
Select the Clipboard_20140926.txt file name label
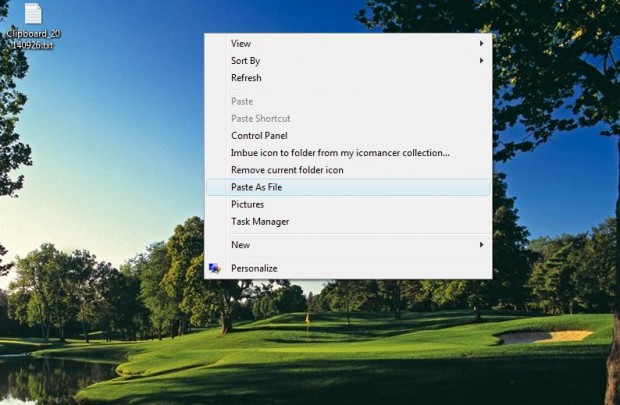click(x=33, y=39)
